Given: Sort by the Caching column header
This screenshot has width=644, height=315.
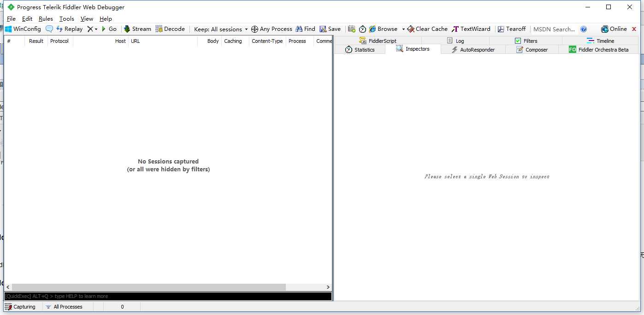Looking at the screenshot, I should [235, 41].
